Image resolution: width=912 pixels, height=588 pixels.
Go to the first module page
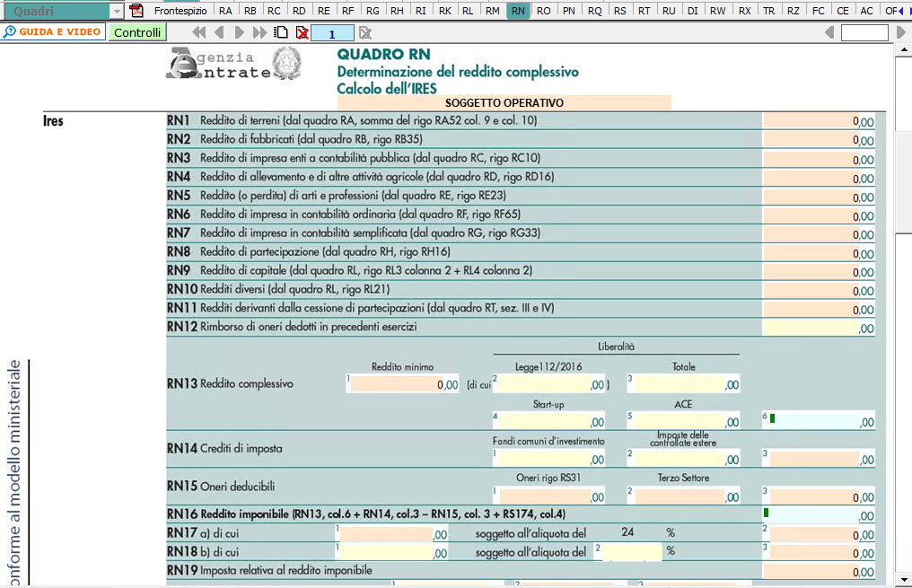pyautogui.click(x=199, y=32)
